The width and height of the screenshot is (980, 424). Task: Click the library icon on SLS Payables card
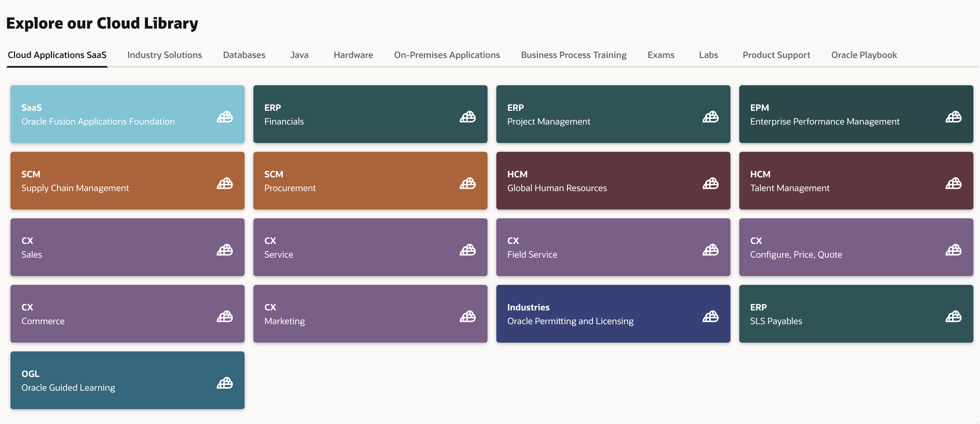tap(953, 316)
